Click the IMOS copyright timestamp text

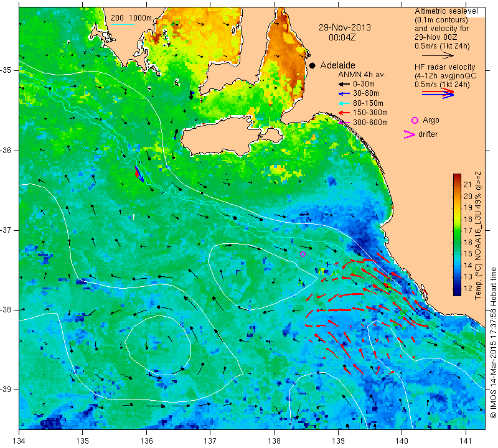pos(493,343)
